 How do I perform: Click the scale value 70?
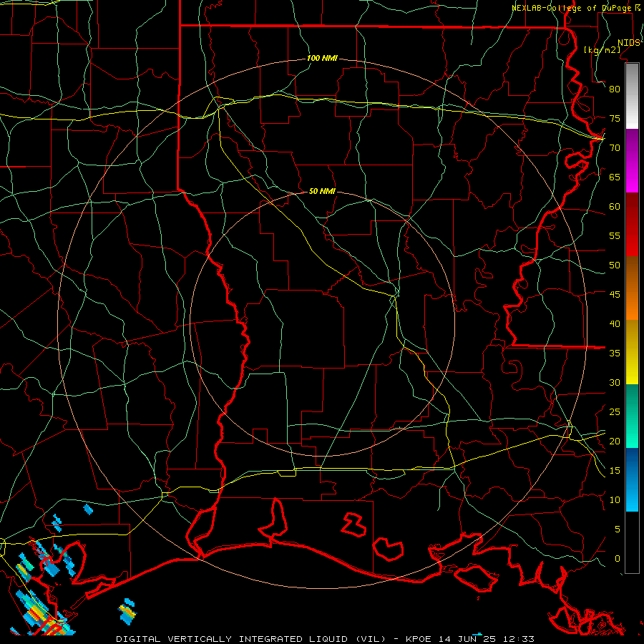[x=615, y=148]
